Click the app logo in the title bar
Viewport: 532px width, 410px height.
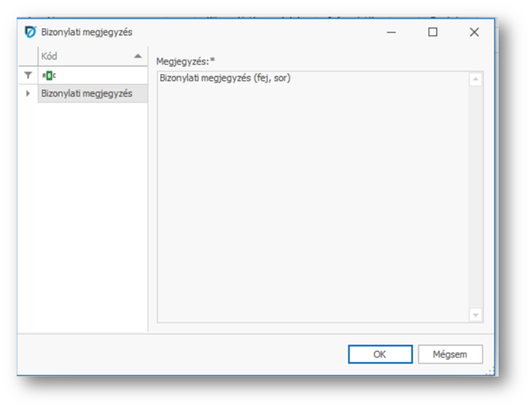(31, 33)
